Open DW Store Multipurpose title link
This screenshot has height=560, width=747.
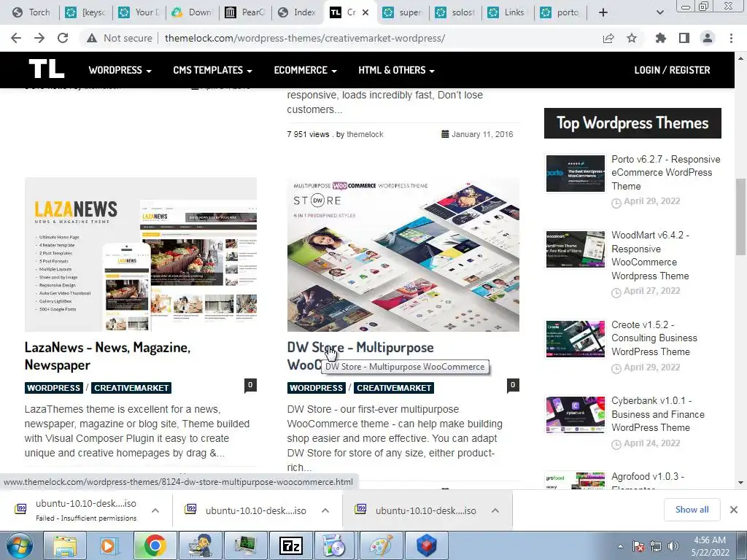pos(360,347)
